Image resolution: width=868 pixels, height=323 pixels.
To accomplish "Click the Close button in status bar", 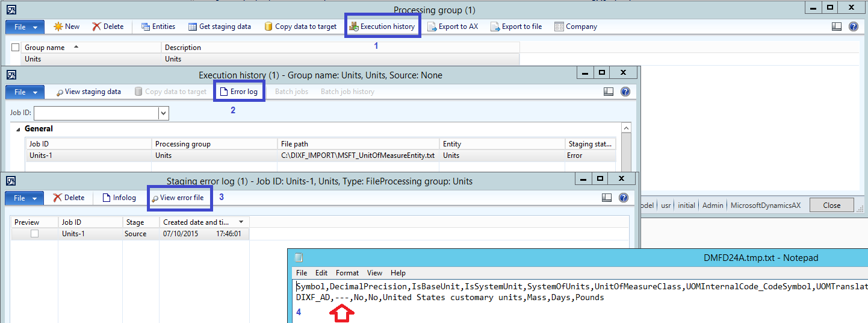I will pos(831,205).
